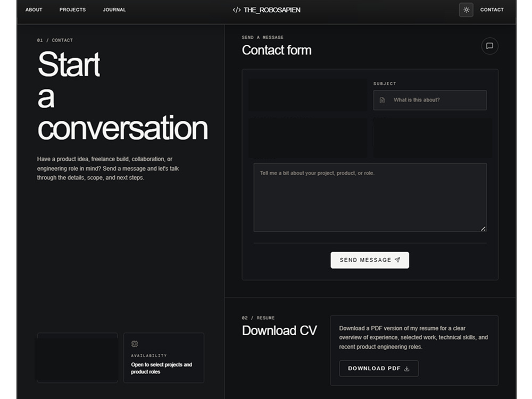Click the code brackets logo icon

point(237,10)
